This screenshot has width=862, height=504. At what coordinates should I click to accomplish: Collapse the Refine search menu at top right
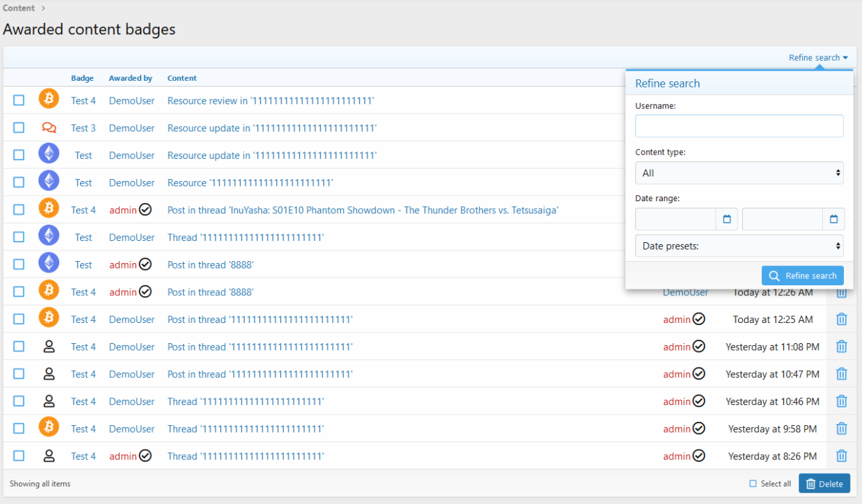[x=818, y=58]
